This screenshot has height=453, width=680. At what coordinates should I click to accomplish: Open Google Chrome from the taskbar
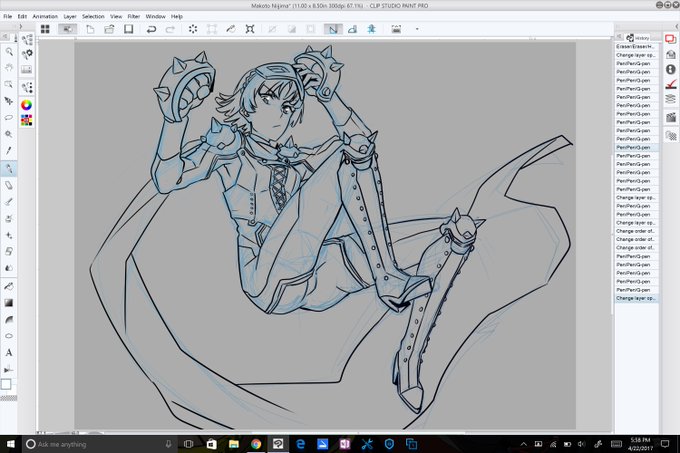click(256, 444)
